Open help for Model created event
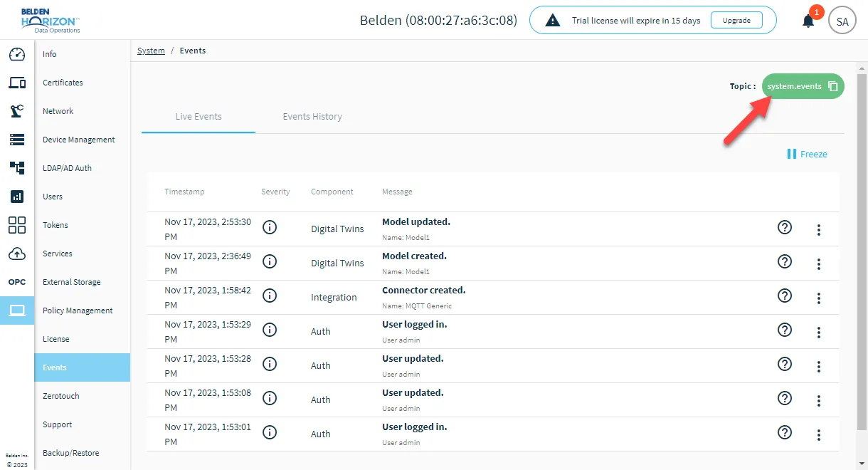The width and height of the screenshot is (868, 470). [785, 261]
